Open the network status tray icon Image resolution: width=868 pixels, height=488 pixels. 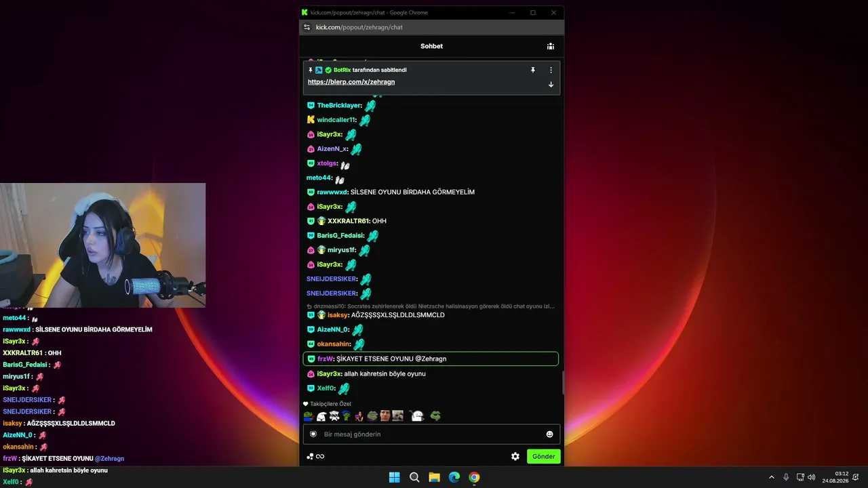pyautogui.click(x=800, y=477)
